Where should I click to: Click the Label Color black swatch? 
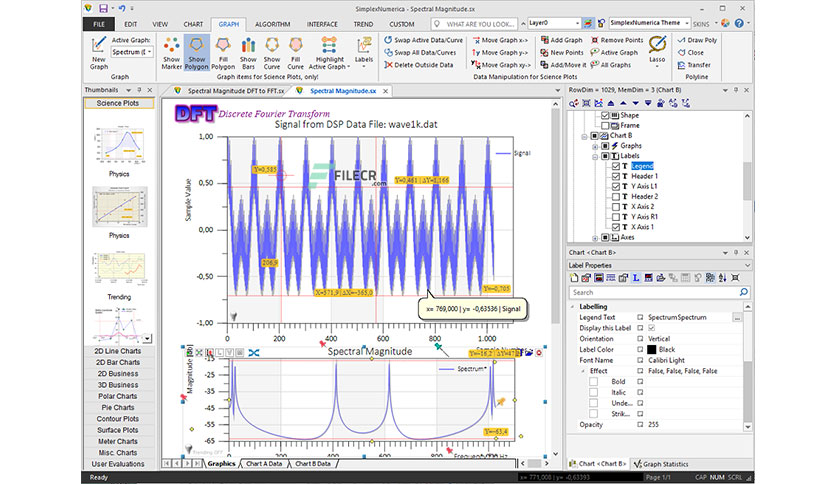pos(652,350)
